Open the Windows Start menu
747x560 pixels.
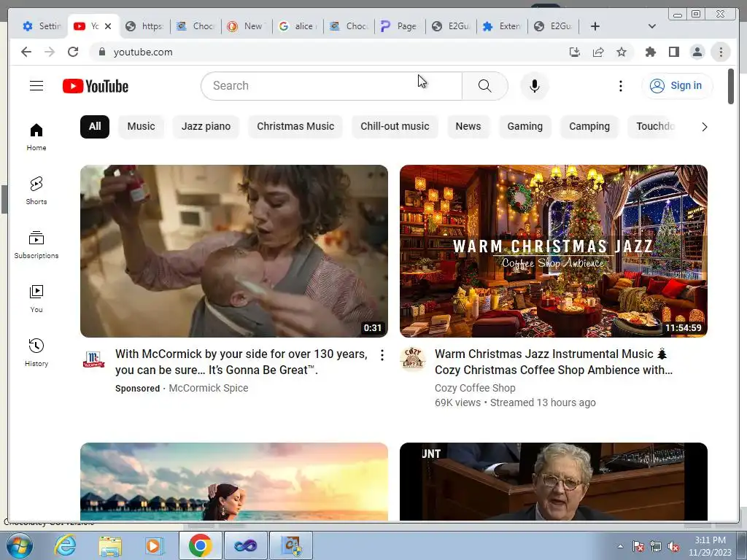pyautogui.click(x=19, y=545)
